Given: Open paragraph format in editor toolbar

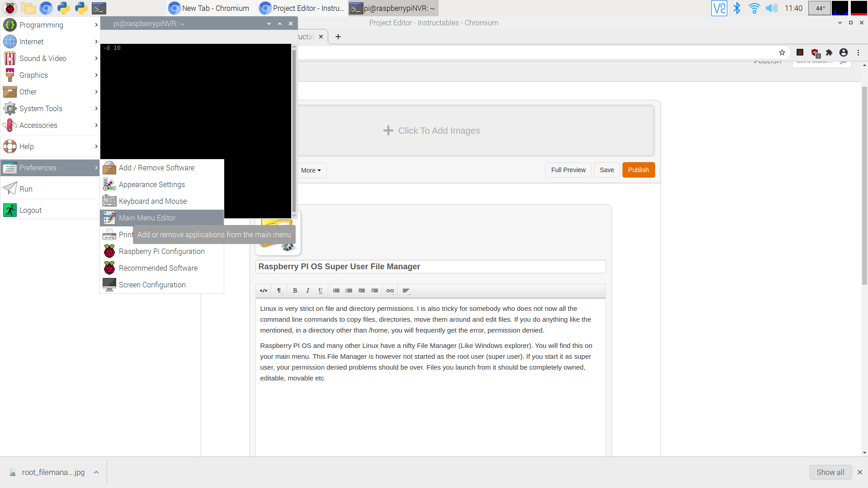Looking at the screenshot, I should pos(279,291).
